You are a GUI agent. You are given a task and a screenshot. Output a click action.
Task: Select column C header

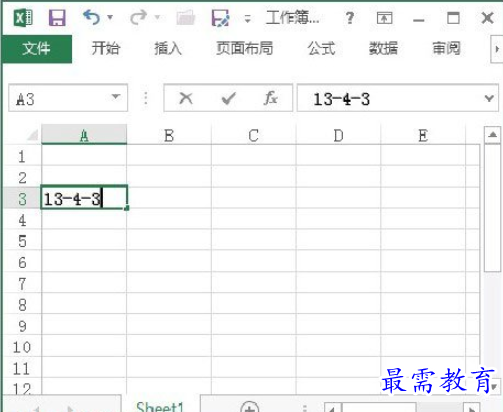pos(254,135)
